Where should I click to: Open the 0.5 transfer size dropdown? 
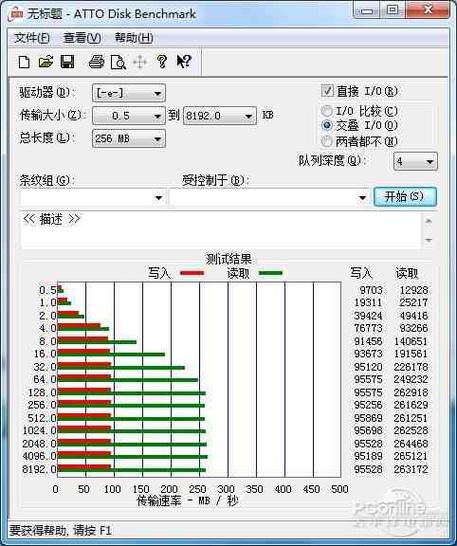[x=129, y=116]
